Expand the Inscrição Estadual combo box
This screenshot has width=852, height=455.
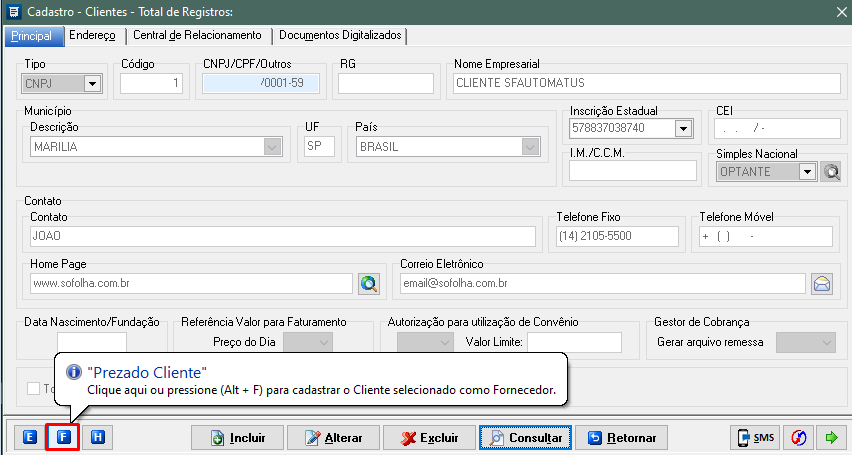(x=683, y=128)
